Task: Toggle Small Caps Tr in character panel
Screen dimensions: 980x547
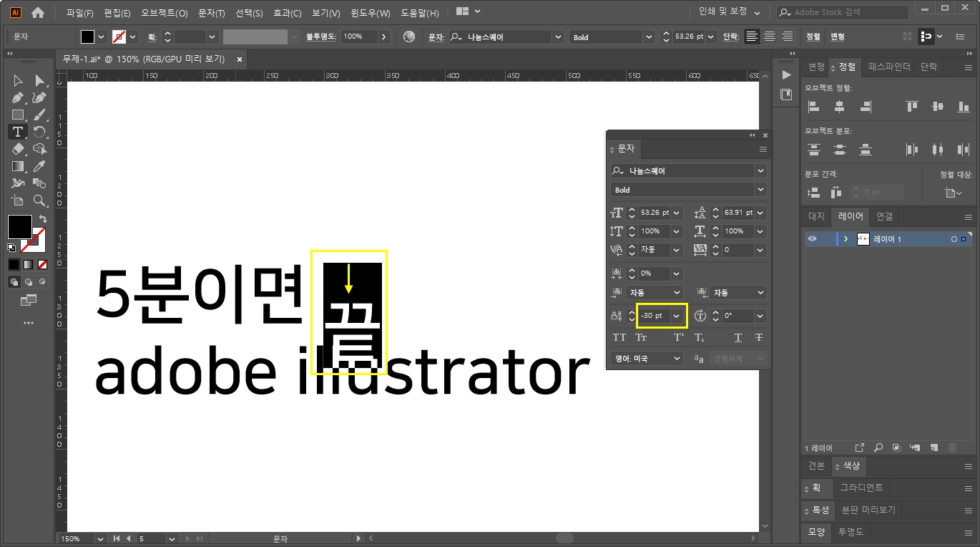Action: [641, 337]
